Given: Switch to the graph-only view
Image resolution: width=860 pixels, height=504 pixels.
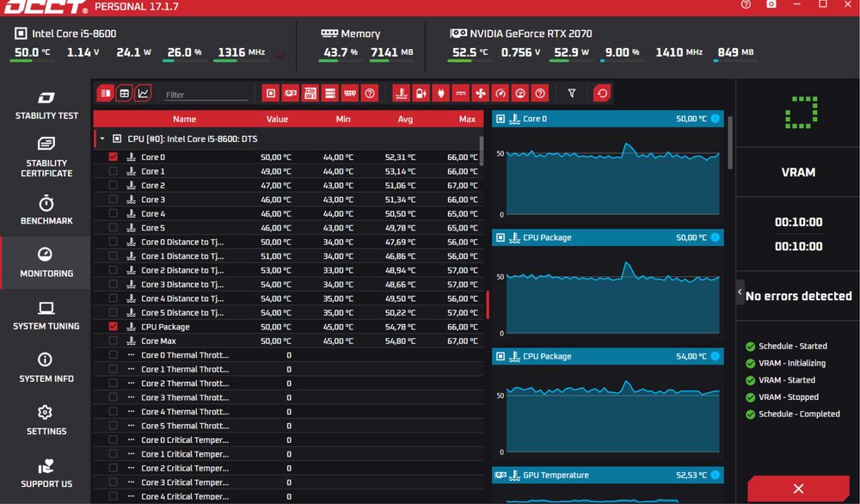Looking at the screenshot, I should [143, 93].
